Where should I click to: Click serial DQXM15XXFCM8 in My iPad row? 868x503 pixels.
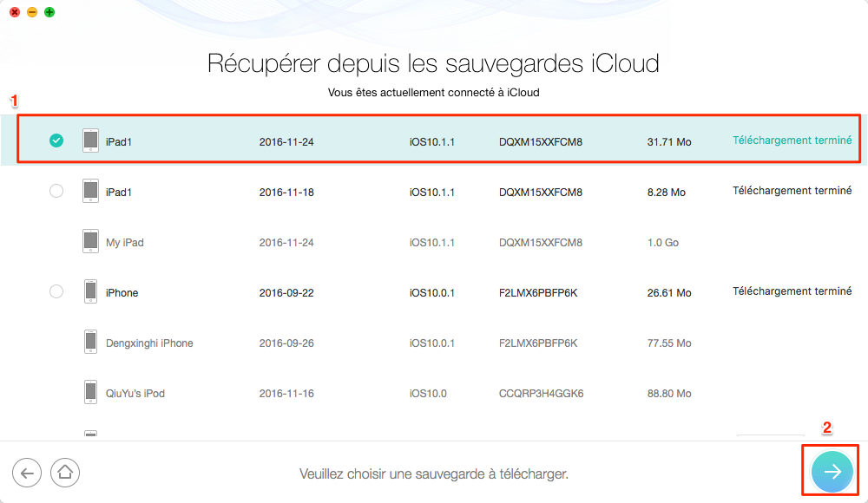[540, 242]
